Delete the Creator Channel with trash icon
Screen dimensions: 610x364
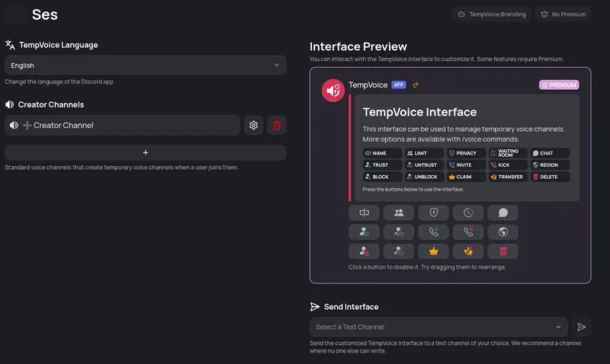click(x=277, y=125)
